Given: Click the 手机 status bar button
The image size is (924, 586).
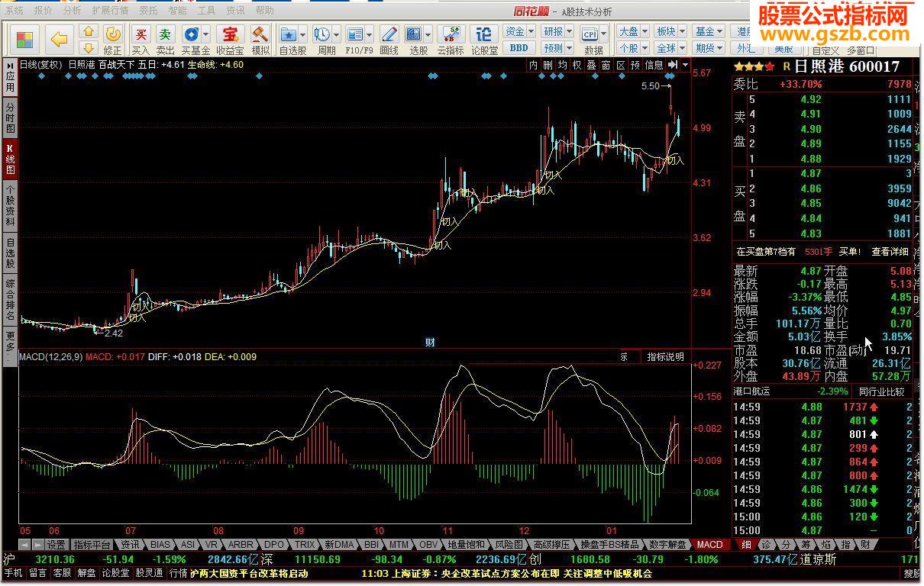Looking at the screenshot, I should pos(14,573).
